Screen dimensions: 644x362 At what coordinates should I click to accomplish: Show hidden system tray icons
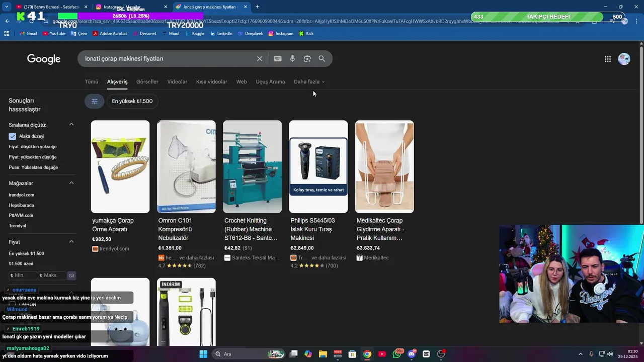coord(580,354)
